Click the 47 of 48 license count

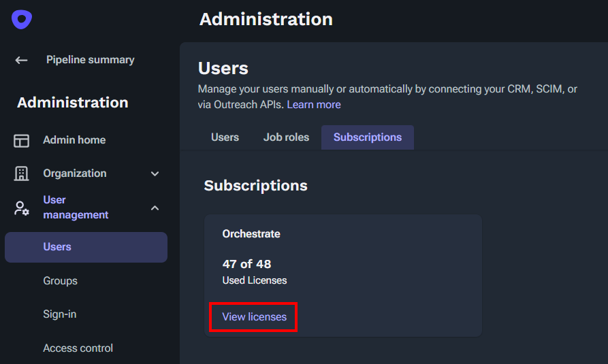click(246, 264)
